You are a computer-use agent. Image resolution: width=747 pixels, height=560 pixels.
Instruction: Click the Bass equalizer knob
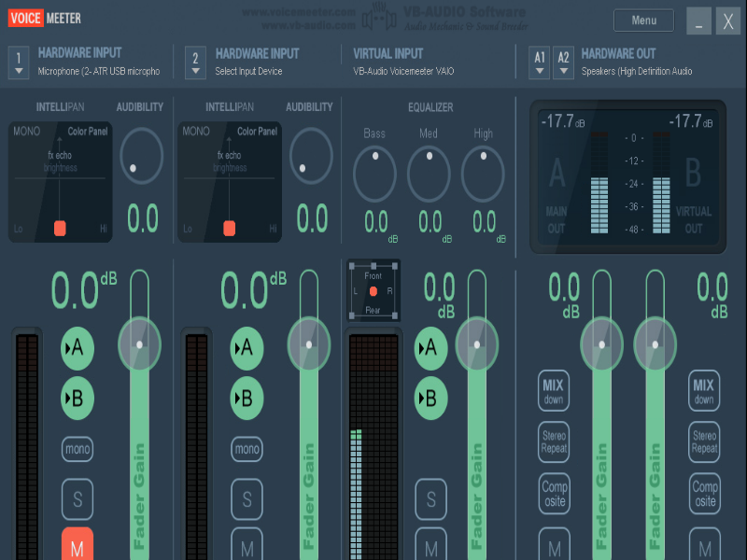(x=374, y=174)
